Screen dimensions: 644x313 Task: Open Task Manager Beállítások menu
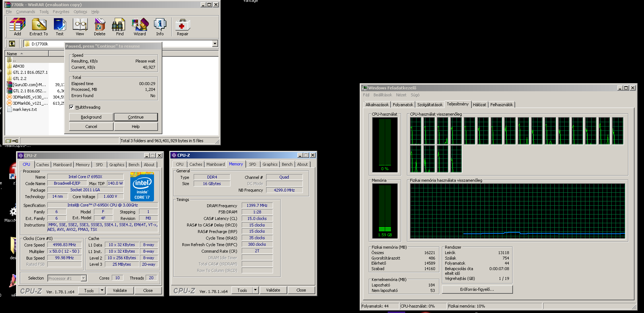coord(383,95)
